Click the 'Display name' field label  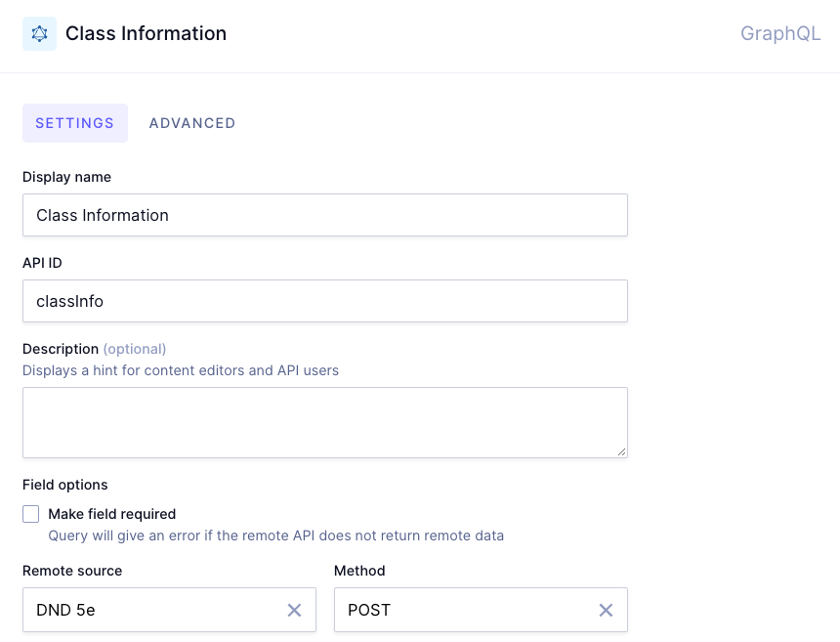pyautogui.click(x=67, y=177)
